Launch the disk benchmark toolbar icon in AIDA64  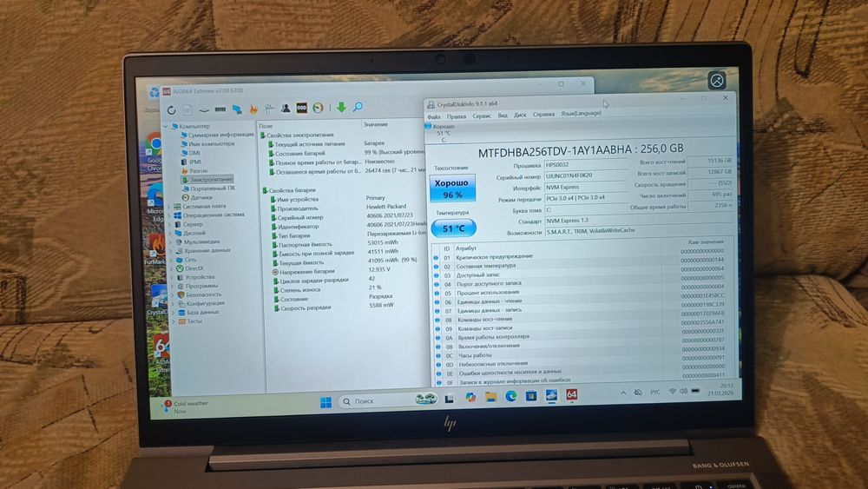tap(204, 109)
